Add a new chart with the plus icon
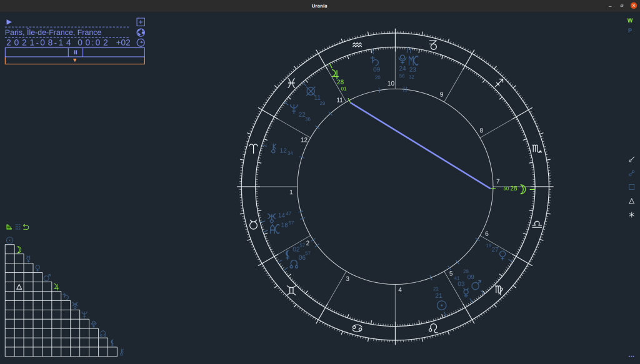Image resolution: width=640 pixels, height=364 pixels. pos(140,22)
